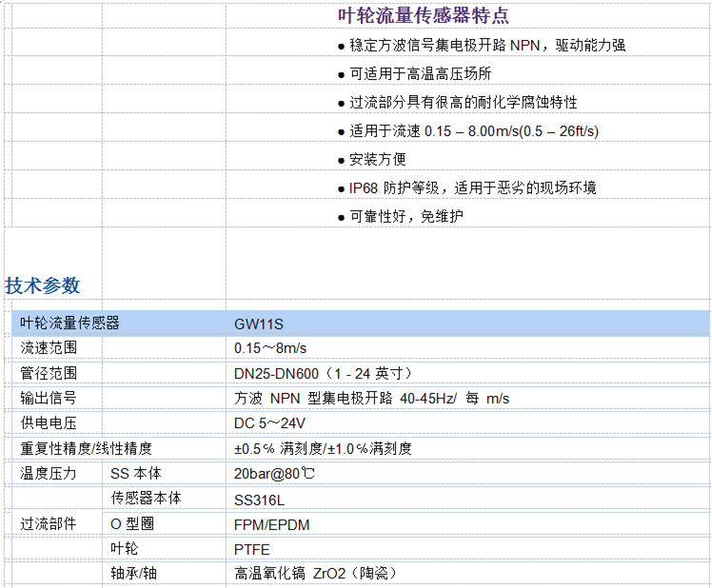
Task: Click the 输出信号 row label
Action: coord(49,398)
